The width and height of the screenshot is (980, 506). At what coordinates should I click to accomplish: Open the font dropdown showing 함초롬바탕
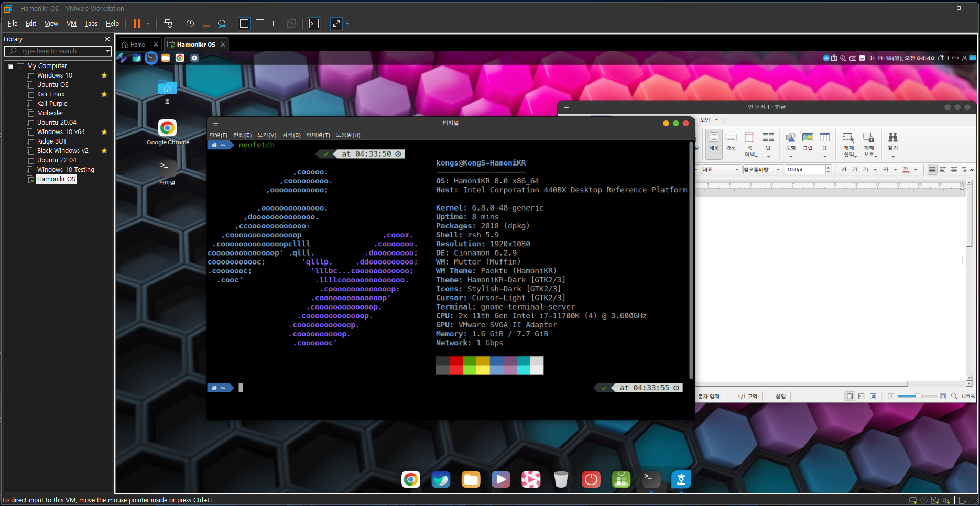pyautogui.click(x=763, y=169)
